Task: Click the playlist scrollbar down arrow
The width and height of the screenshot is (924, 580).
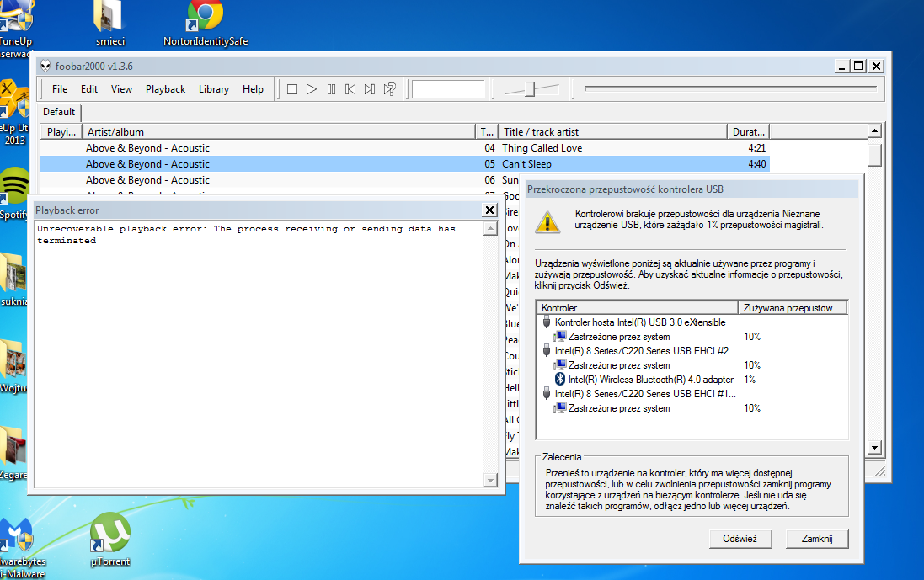Action: pos(874,448)
